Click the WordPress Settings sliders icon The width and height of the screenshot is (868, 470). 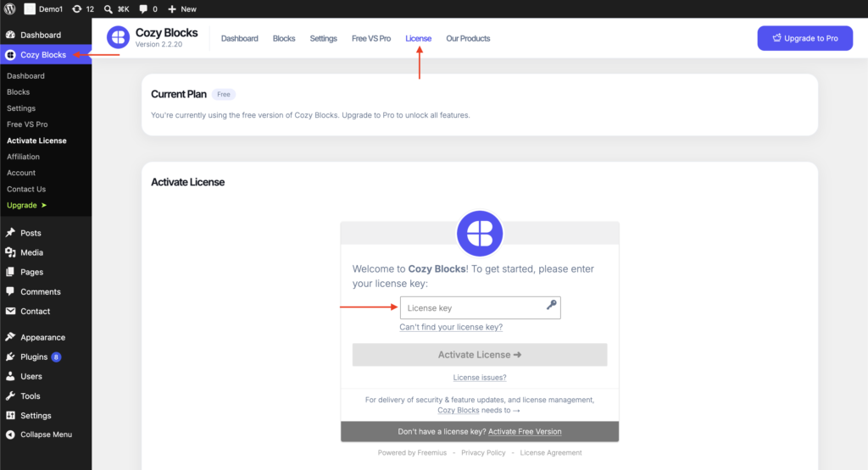(x=10, y=415)
